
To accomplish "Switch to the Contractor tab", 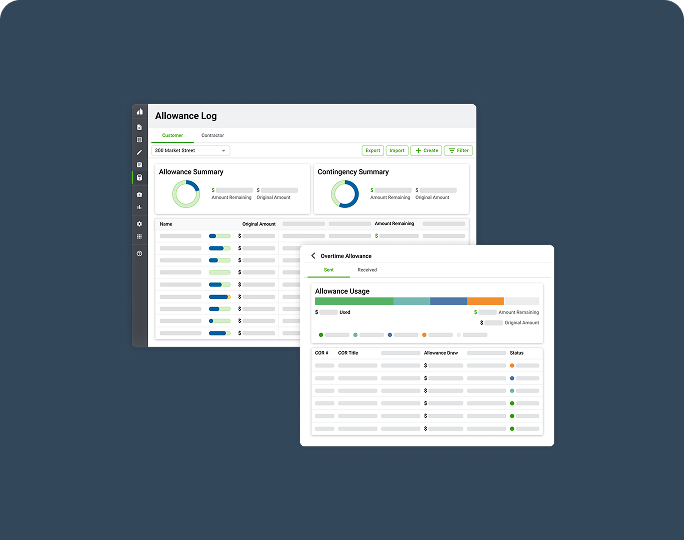I will 212,135.
